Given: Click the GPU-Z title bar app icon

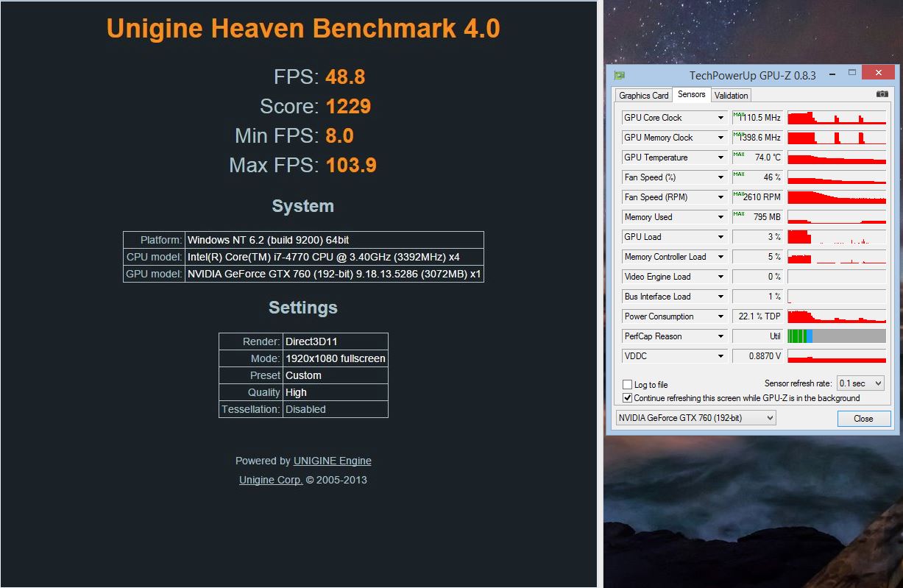Looking at the screenshot, I should point(620,75).
